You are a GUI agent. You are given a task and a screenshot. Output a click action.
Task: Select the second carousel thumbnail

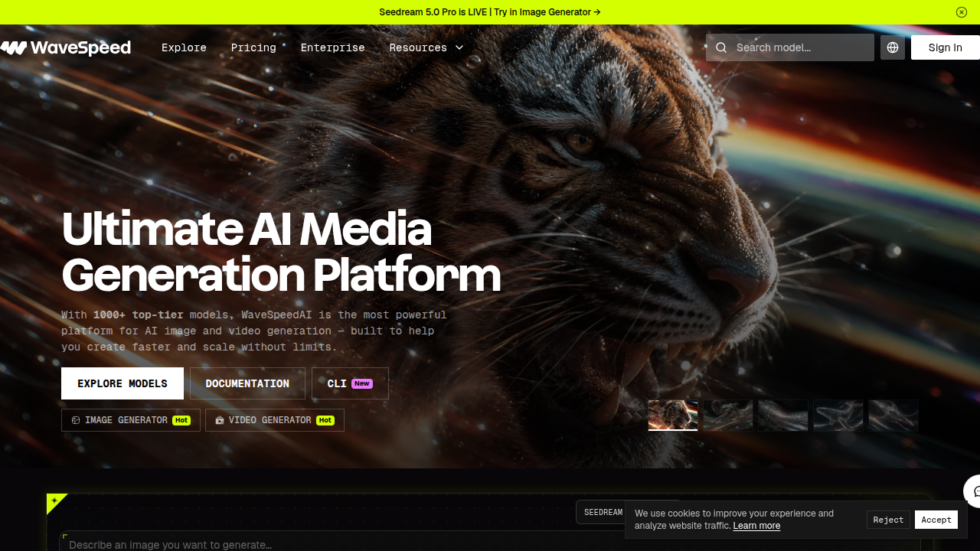pyautogui.click(x=728, y=416)
